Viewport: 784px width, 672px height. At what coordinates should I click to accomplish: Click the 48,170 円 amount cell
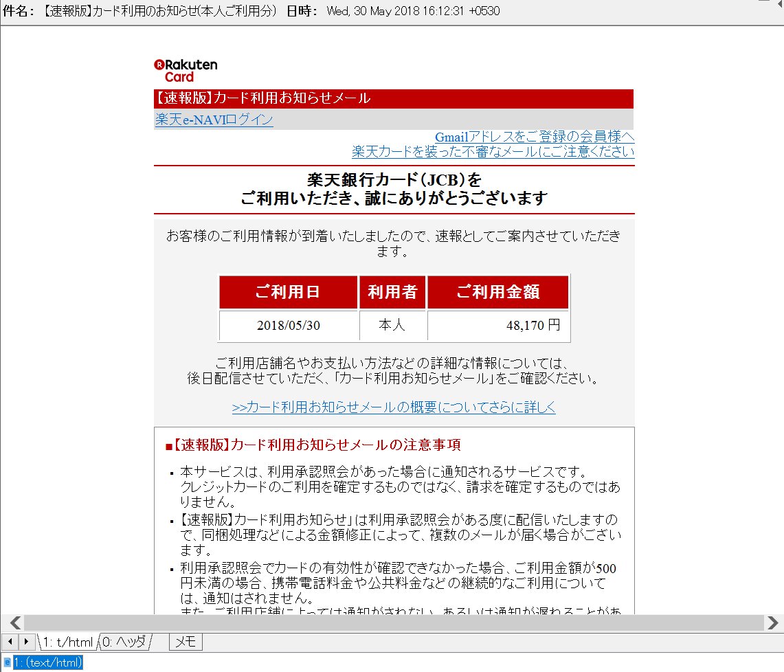498,326
